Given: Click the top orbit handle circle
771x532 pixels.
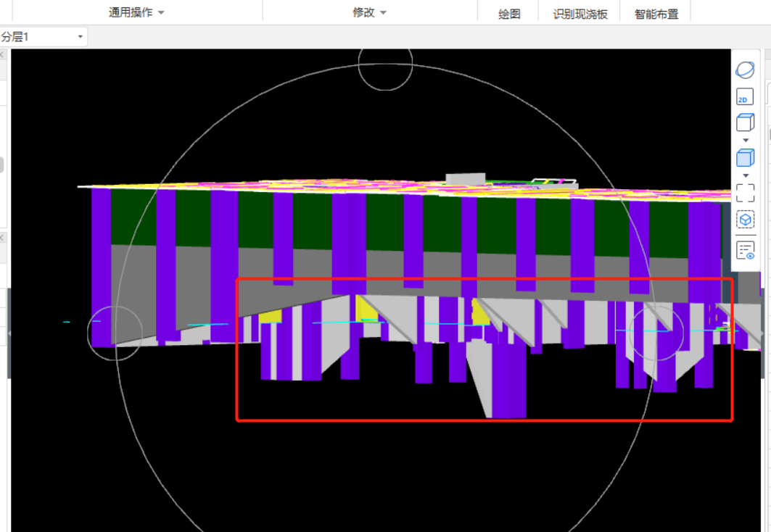Looking at the screenshot, I should pyautogui.click(x=386, y=65).
